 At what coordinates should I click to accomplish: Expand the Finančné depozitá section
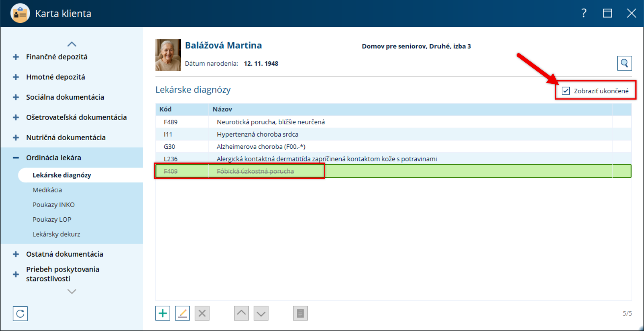pos(16,57)
